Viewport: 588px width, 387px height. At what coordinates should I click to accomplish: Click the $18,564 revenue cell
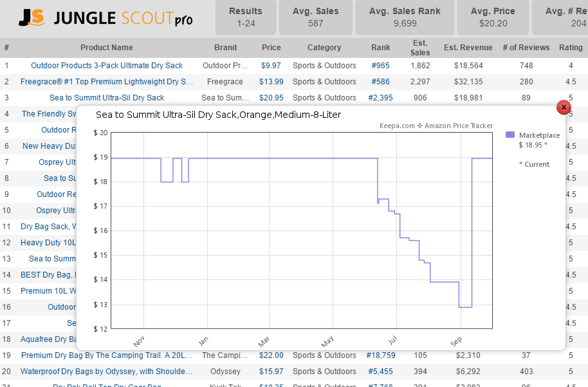[468, 66]
